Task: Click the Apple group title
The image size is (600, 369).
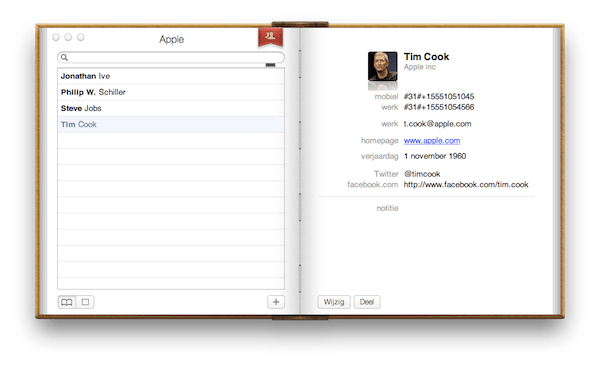Action: pos(171,39)
